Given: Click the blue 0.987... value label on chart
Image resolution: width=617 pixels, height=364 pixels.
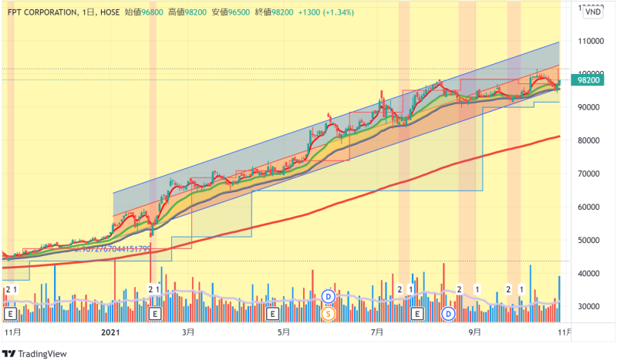Looking at the screenshot, I should click(113, 249).
